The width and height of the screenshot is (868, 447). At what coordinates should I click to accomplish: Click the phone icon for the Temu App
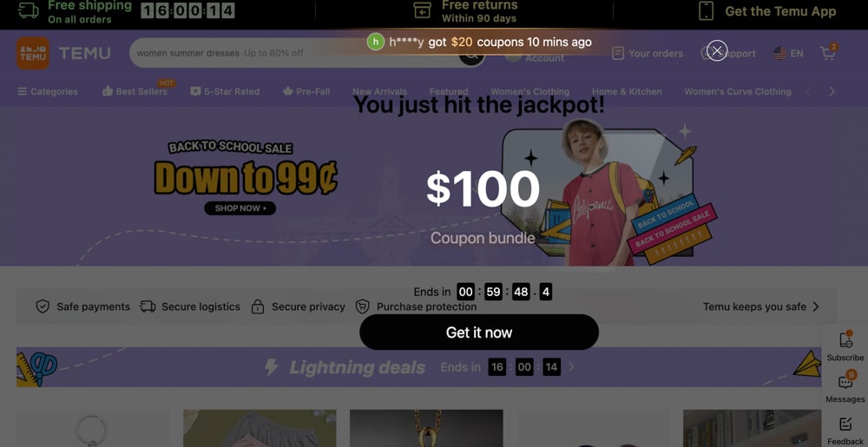pyautogui.click(x=706, y=11)
